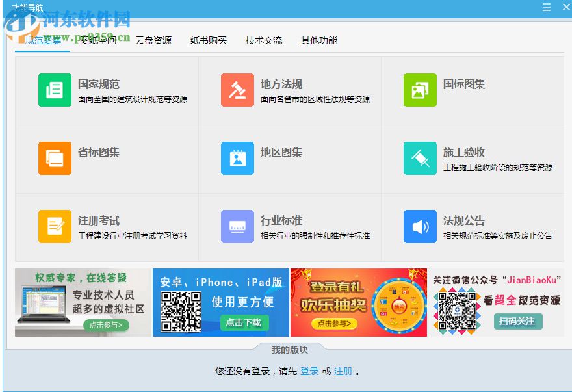Click 点击参与 on lottery banner

[x=334, y=323]
